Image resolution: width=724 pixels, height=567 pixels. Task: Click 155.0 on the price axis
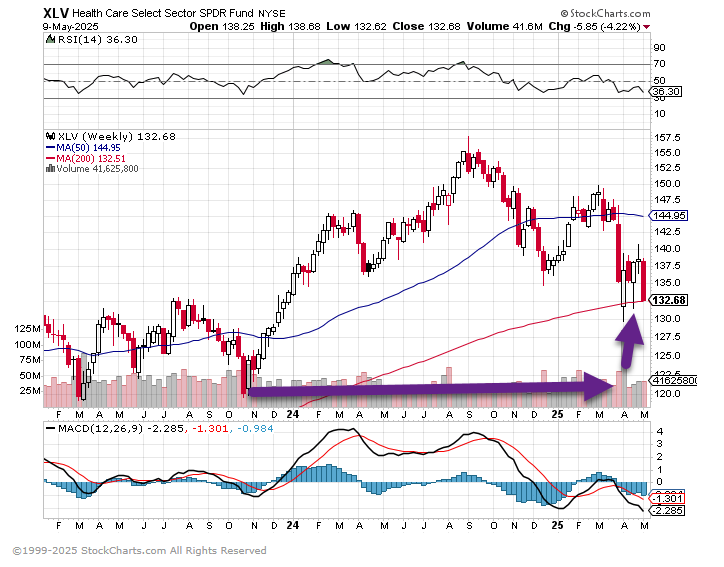point(667,153)
